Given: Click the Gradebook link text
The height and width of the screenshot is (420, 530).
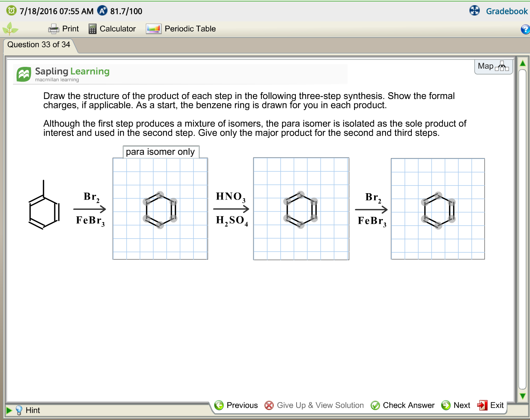Looking at the screenshot, I should point(507,11).
